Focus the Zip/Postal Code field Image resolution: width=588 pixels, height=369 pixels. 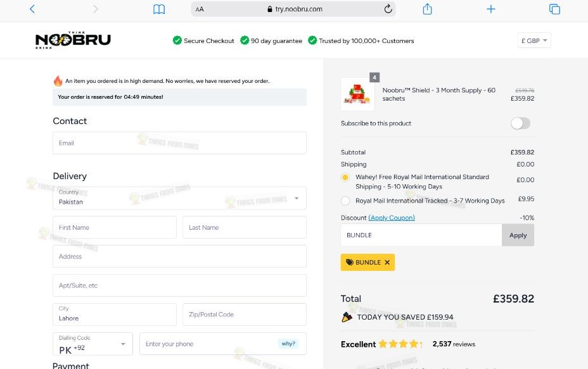(x=245, y=315)
